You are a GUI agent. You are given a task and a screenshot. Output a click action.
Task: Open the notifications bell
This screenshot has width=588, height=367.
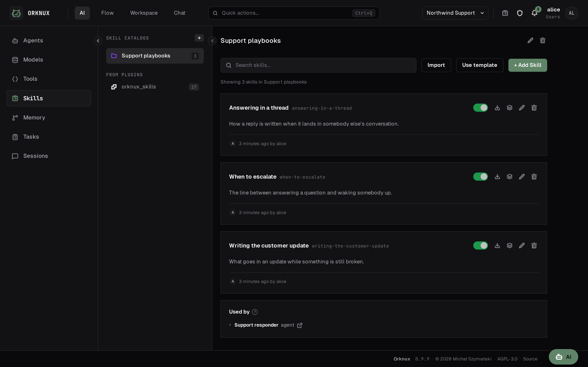click(x=534, y=13)
